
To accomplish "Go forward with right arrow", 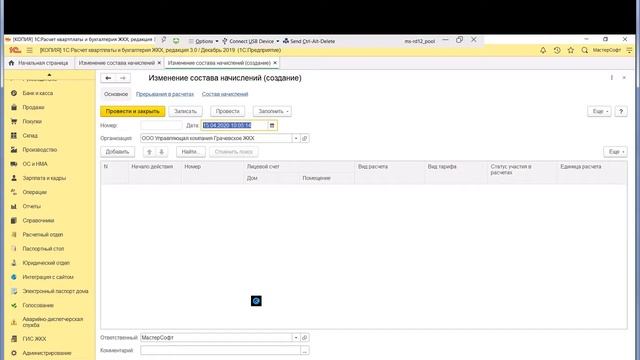I will click(123, 78).
